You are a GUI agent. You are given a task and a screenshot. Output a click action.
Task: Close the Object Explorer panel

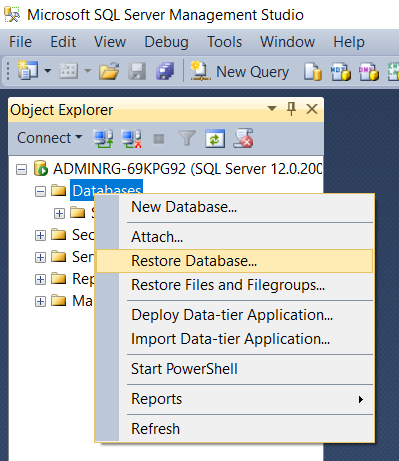click(312, 109)
